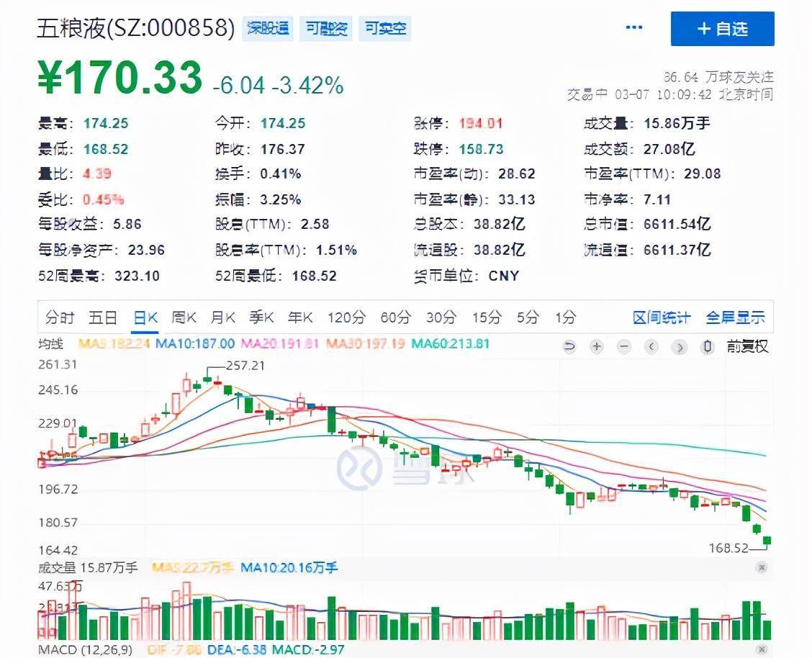Viewport: 812px width, 658px height.
Task: Switch to the 周K weekly chart tab
Action: coord(184,317)
